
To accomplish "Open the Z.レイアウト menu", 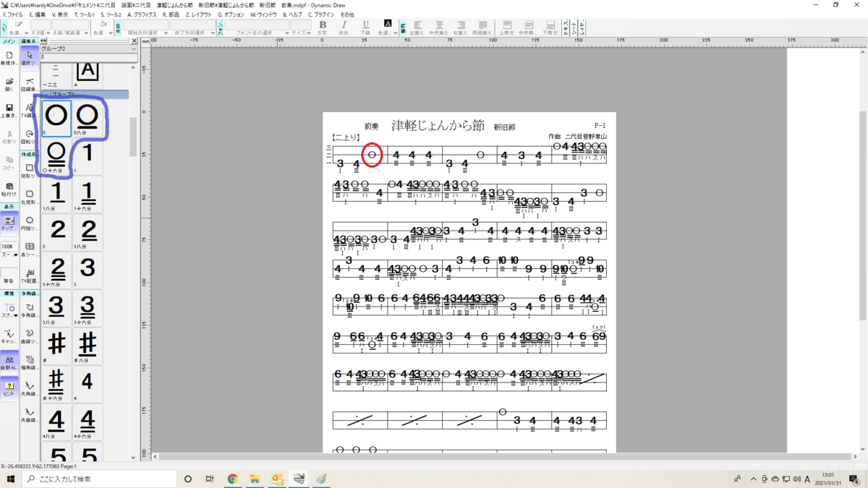I will (x=199, y=14).
